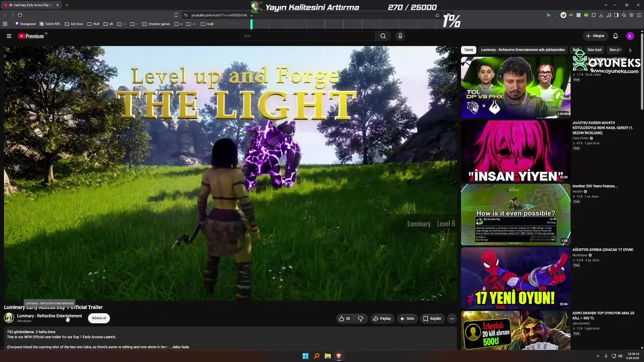Filter by Luminary - Refractive Entertainment uploads chip
The width and height of the screenshot is (644, 362).
tap(523, 50)
